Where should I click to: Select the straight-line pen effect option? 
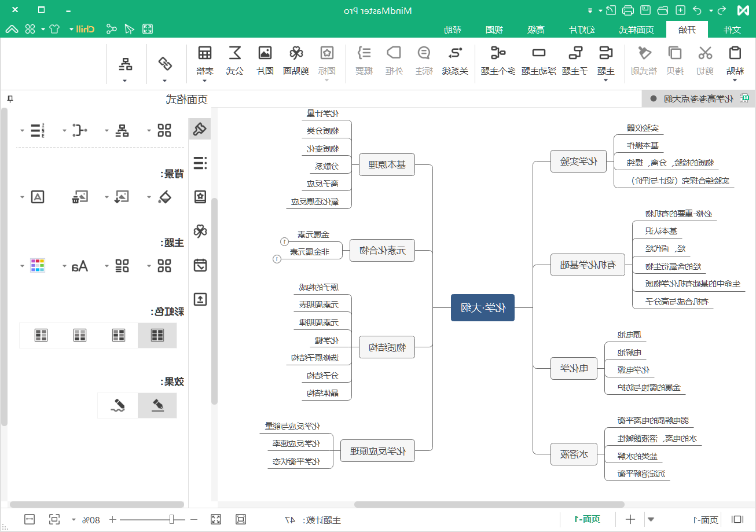click(x=157, y=405)
